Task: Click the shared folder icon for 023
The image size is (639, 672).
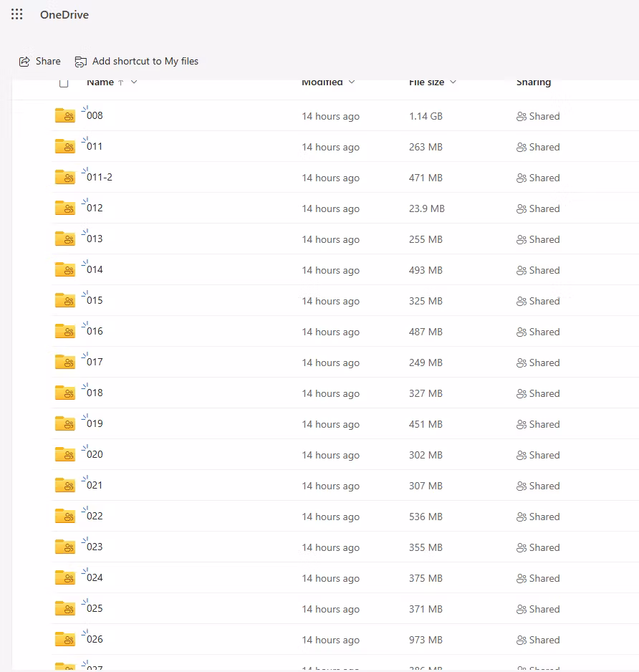Action: coord(65,548)
